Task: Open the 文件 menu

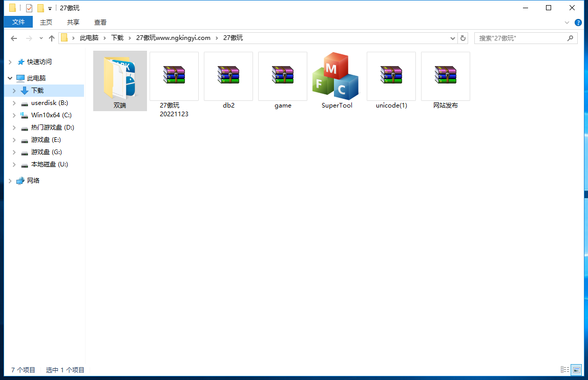Action: tap(18, 22)
